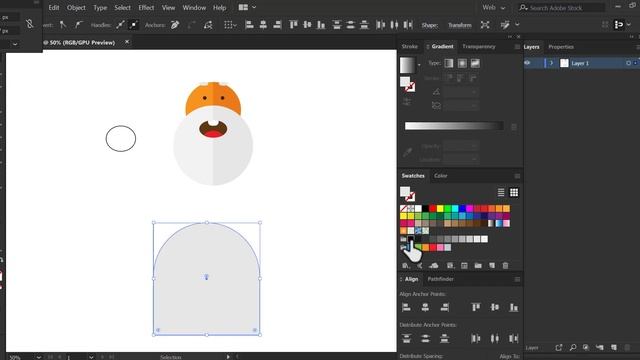The image size is (640, 360).
Task: Toggle visibility of Layer 1
Action: click(527, 63)
